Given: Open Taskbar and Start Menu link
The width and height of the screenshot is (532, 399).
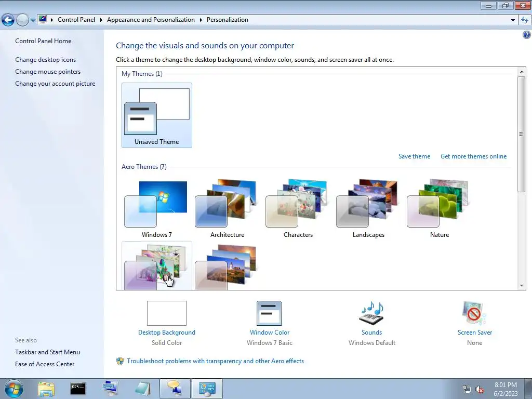Looking at the screenshot, I should click(47, 352).
